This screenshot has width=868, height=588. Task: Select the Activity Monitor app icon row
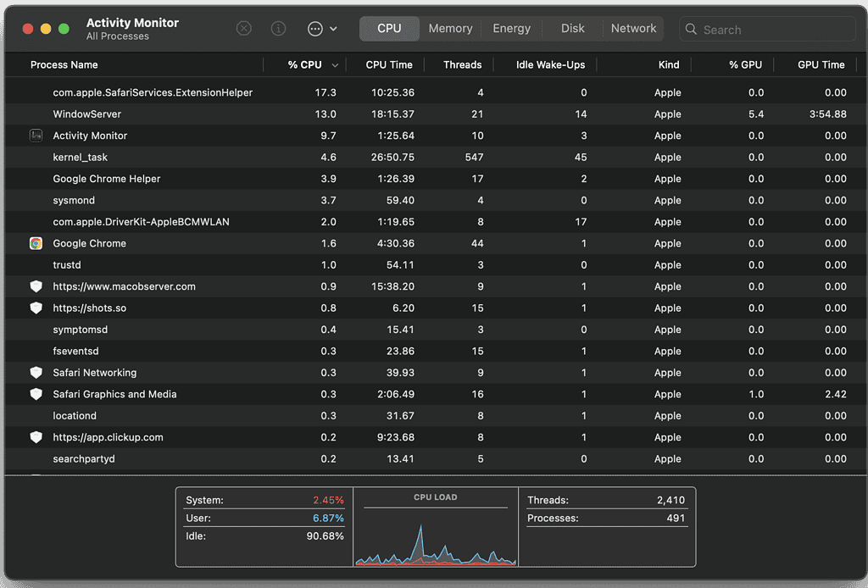pyautogui.click(x=36, y=136)
